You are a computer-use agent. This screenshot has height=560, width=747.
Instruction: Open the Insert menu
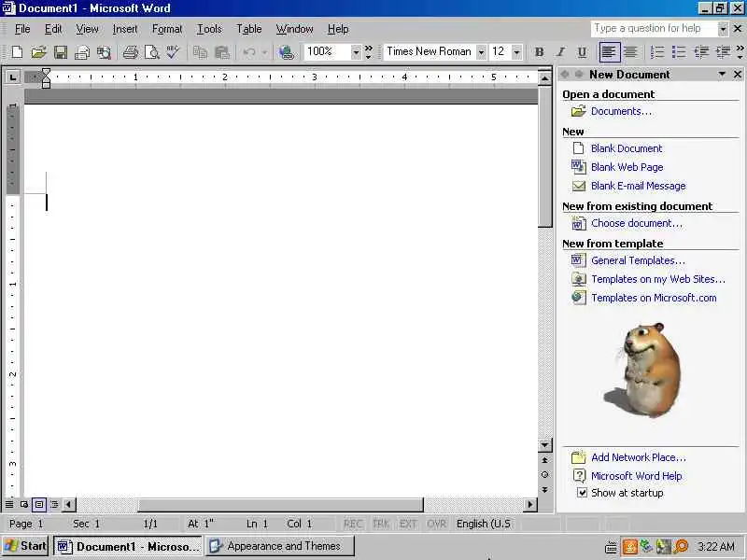(x=125, y=29)
